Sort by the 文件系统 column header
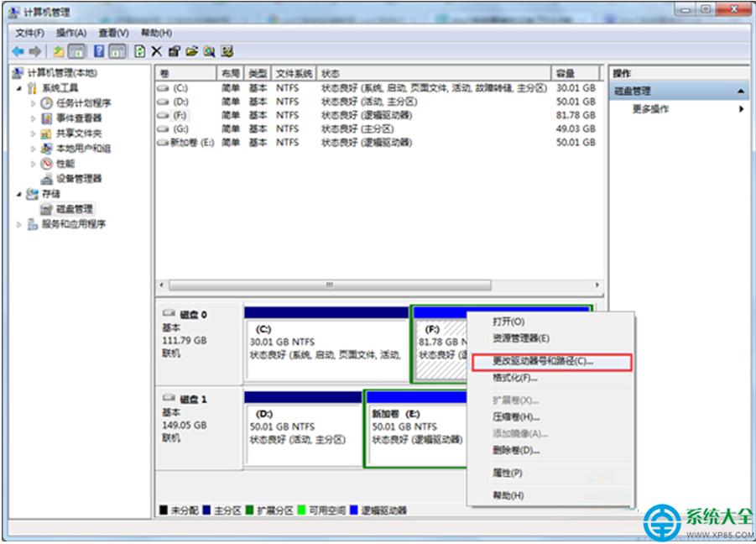Viewport: 756px width, 544px height. pyautogui.click(x=294, y=73)
